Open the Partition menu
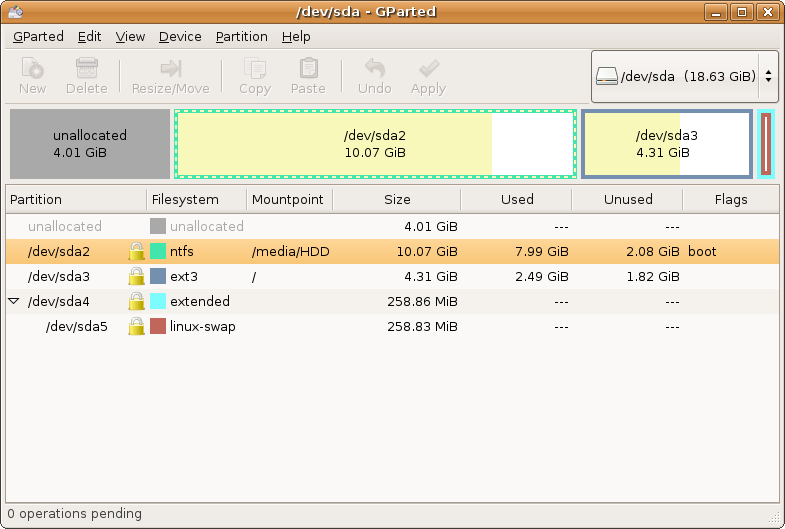 (242, 37)
